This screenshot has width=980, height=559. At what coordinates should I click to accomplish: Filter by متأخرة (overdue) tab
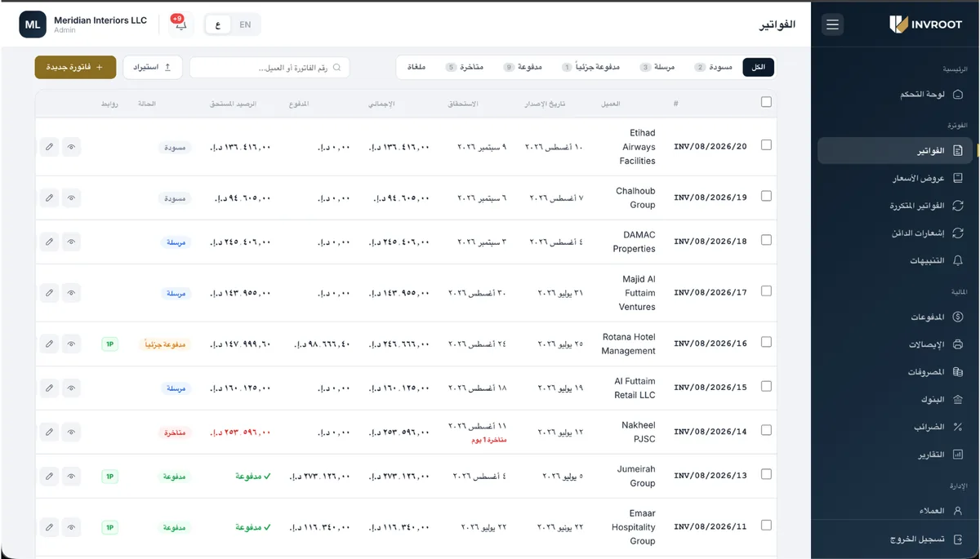click(x=465, y=67)
